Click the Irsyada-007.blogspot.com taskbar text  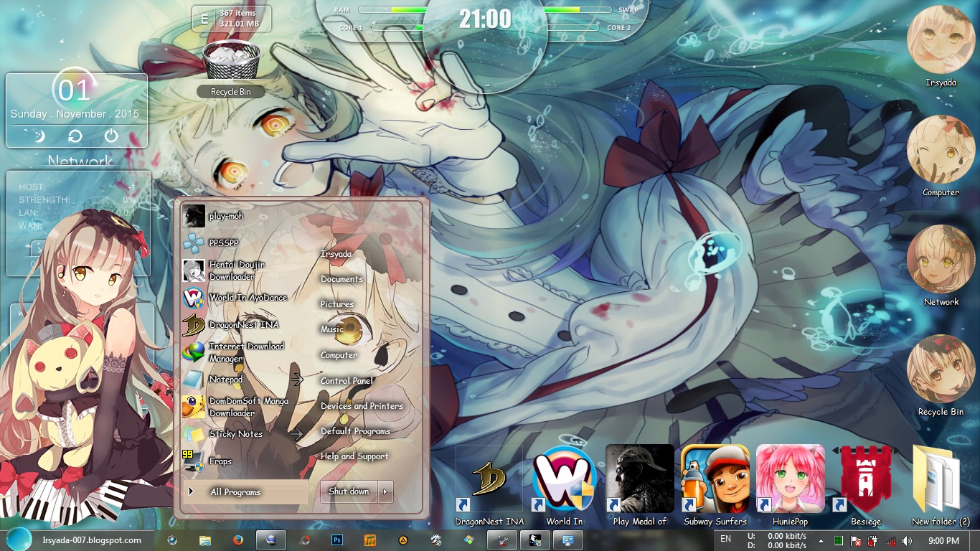click(92, 540)
